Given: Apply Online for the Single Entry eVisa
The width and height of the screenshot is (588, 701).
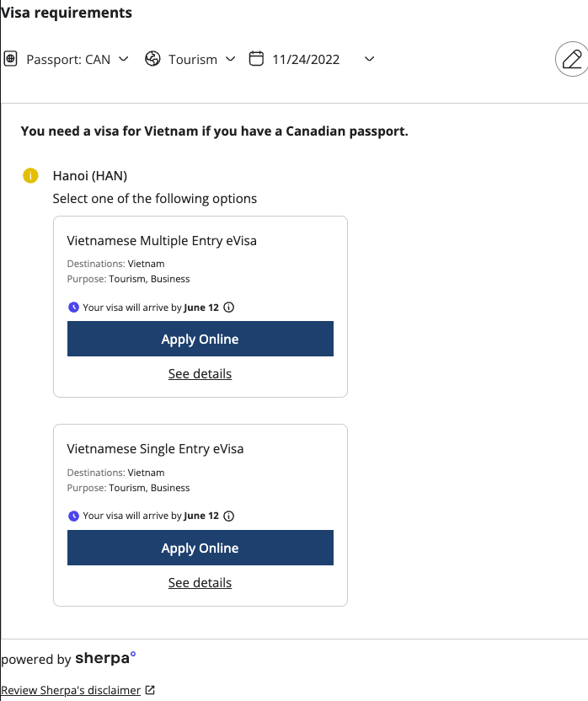Looking at the screenshot, I should coord(200,548).
